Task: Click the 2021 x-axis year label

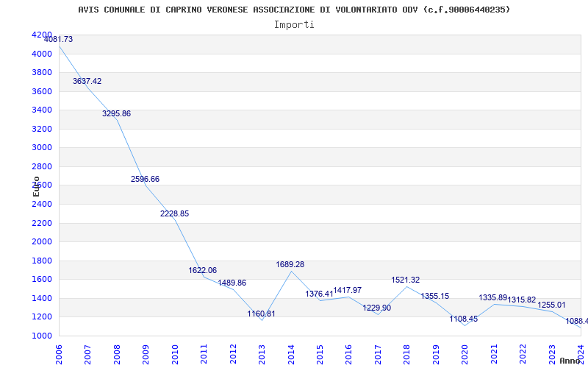Action: (493, 355)
